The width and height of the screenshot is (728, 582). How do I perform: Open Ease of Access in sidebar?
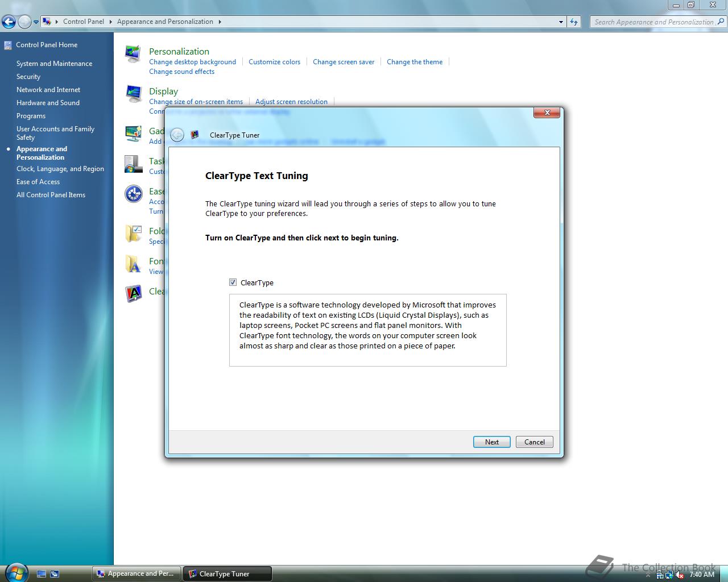tap(38, 182)
